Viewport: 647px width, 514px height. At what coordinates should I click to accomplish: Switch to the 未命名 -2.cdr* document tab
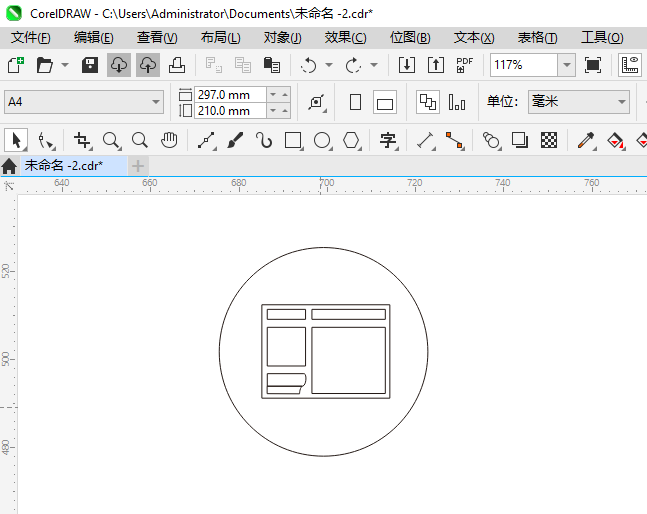click(74, 166)
